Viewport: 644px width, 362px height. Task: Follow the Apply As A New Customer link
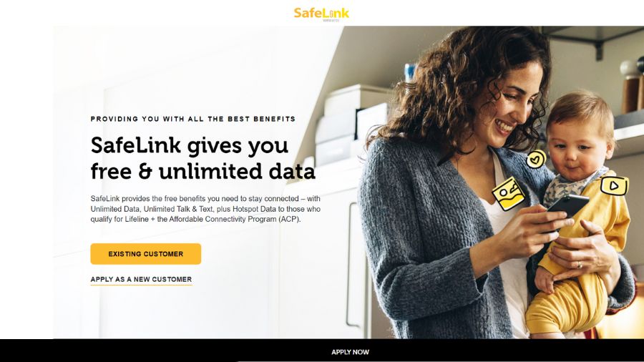pos(141,280)
